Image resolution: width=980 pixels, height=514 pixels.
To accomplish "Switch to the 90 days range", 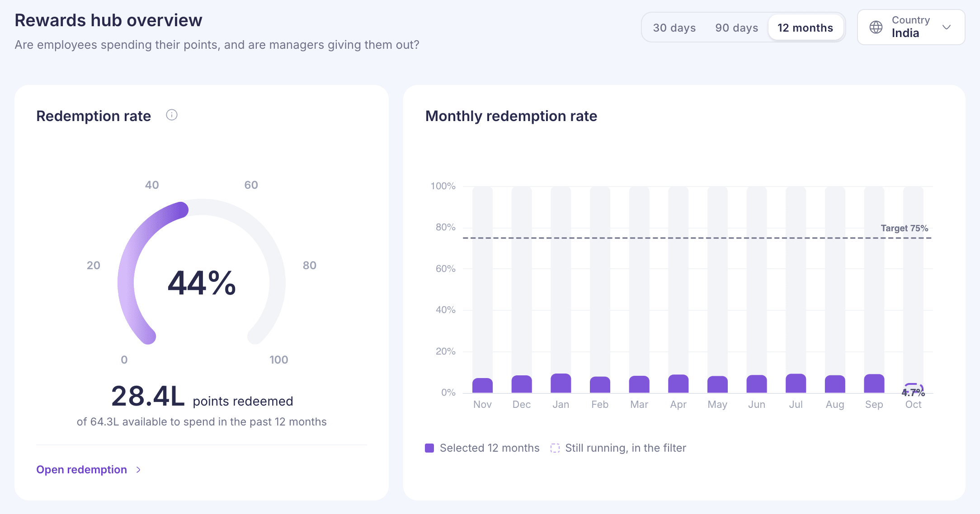I will (737, 28).
